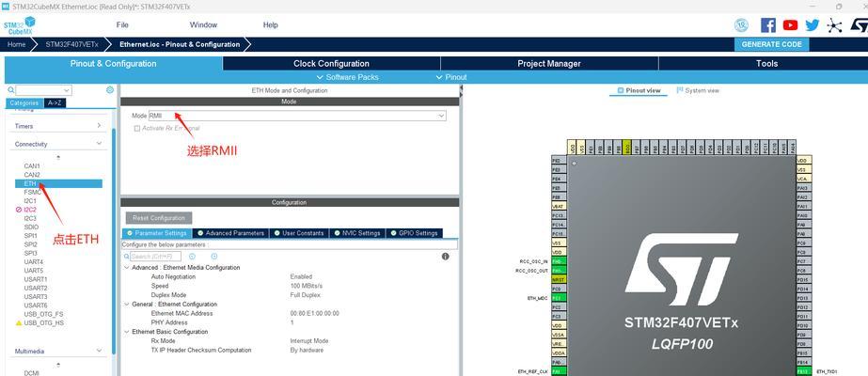Click the warning triangle beside USB_OTG_HS
The image size is (868, 376).
(x=19, y=323)
